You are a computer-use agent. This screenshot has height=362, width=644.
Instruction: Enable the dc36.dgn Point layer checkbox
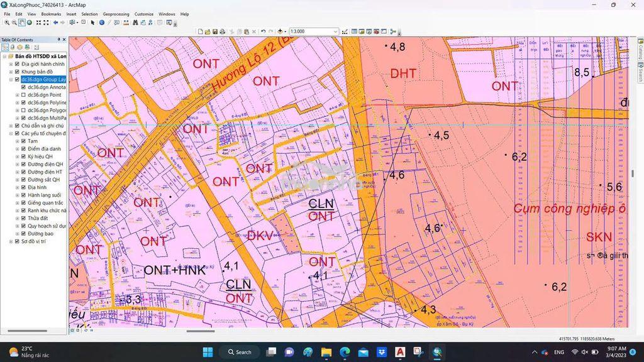point(23,95)
